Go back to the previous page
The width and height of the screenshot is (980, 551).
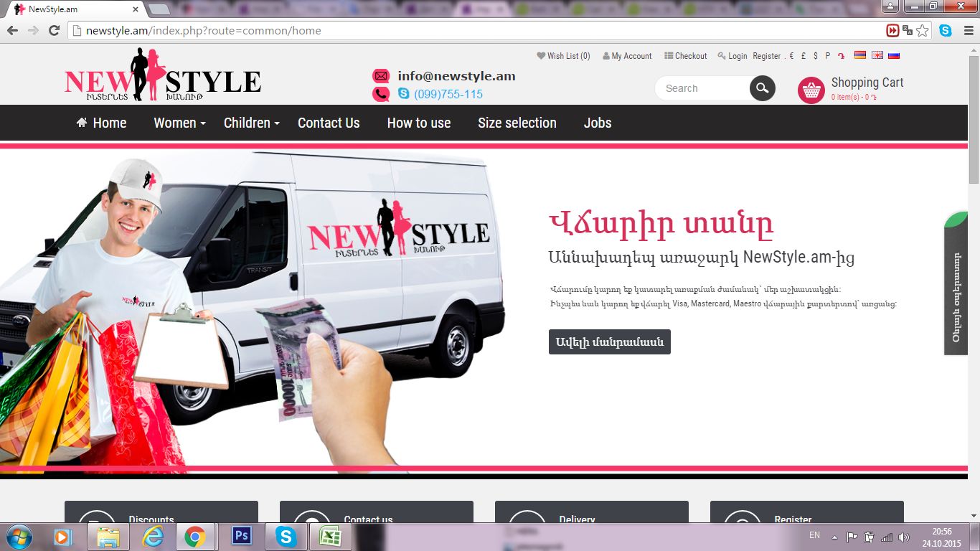pos(12,30)
